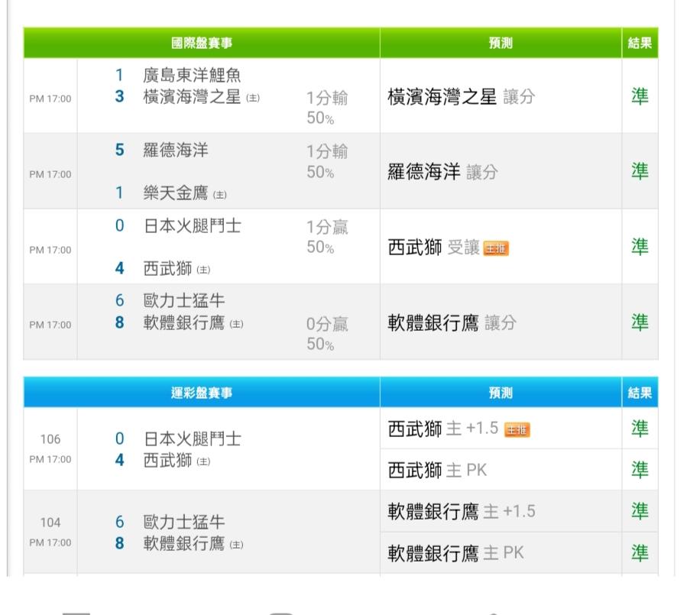Click prediction 軟體銀行鷹 主 PK
Image resolution: width=700 pixels, height=615 pixels.
[x=455, y=553]
